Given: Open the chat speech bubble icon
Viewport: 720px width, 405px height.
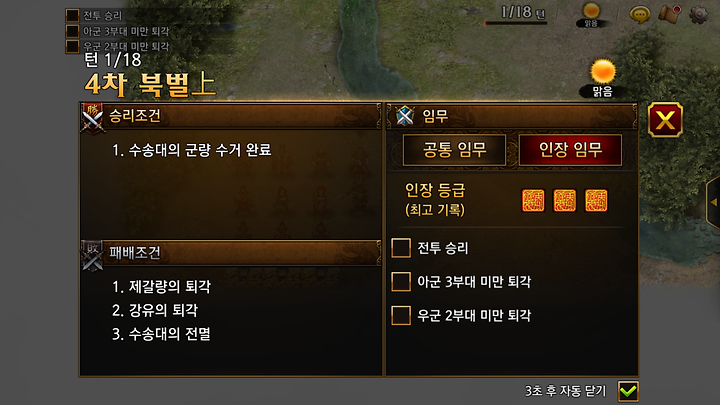Looking at the screenshot, I should 640,15.
